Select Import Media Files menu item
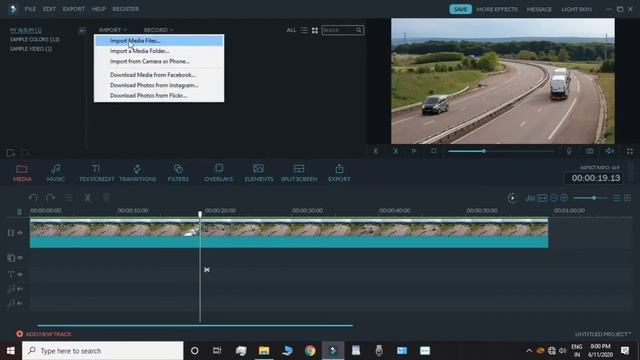 point(159,40)
